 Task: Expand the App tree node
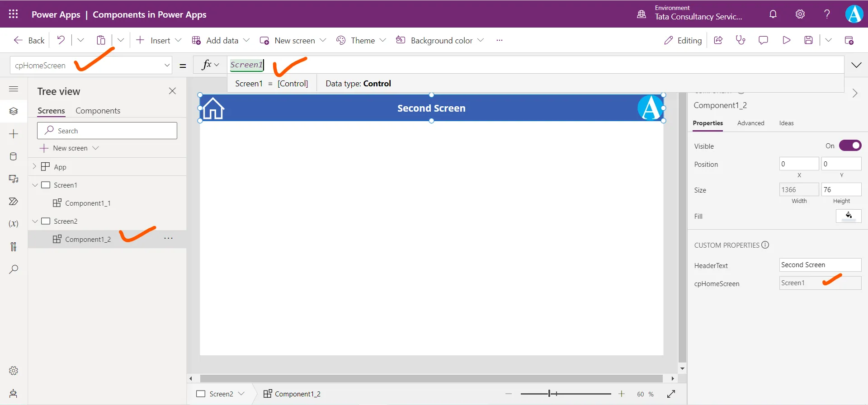click(x=34, y=166)
